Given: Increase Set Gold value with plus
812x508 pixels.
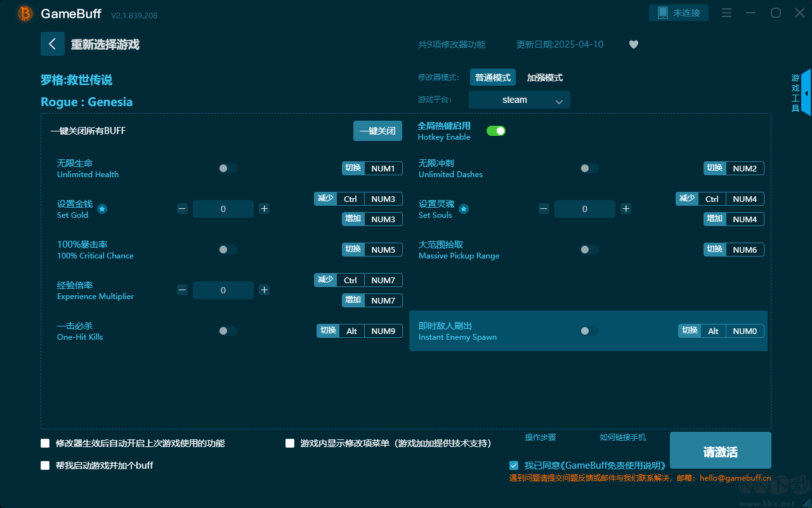Looking at the screenshot, I should pyautogui.click(x=265, y=209).
